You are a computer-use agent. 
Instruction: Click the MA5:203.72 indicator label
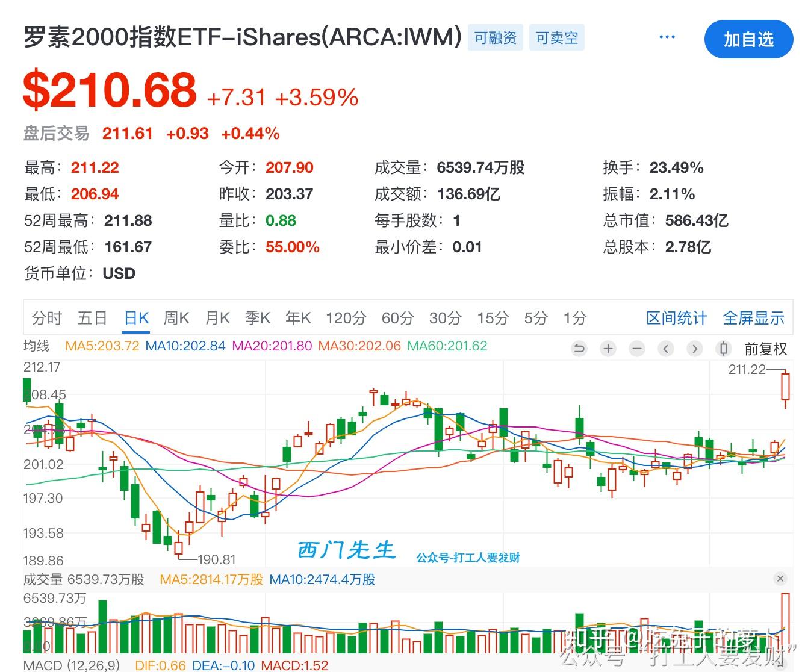pos(102,346)
